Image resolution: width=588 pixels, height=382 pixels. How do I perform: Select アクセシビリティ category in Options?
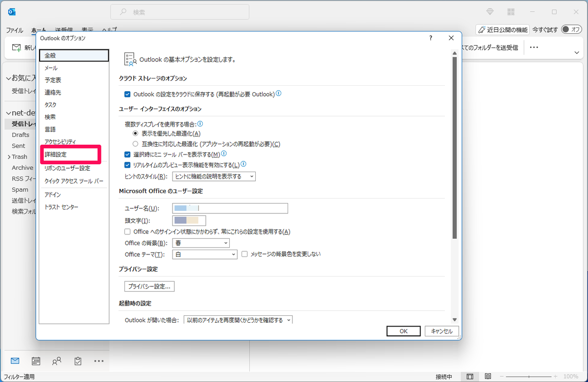74,142
